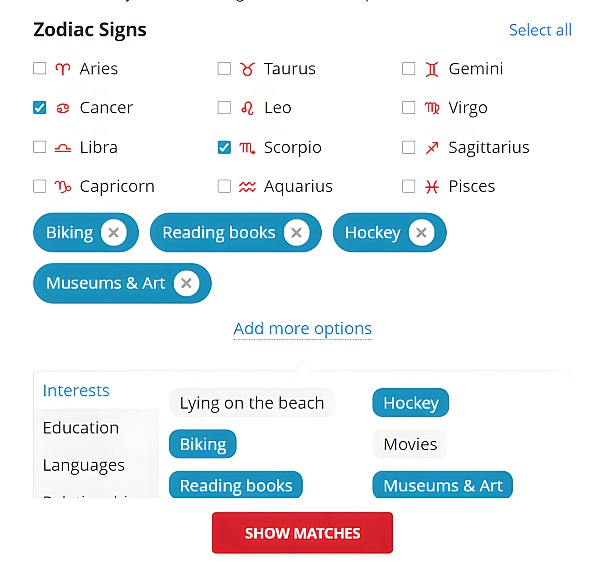The width and height of the screenshot is (600, 561).
Task: Click the Taurus bull symbol icon
Action: click(248, 69)
